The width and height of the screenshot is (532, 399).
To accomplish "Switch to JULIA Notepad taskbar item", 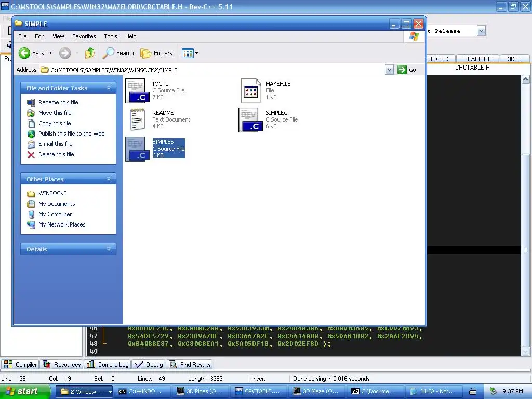I will pos(434,392).
